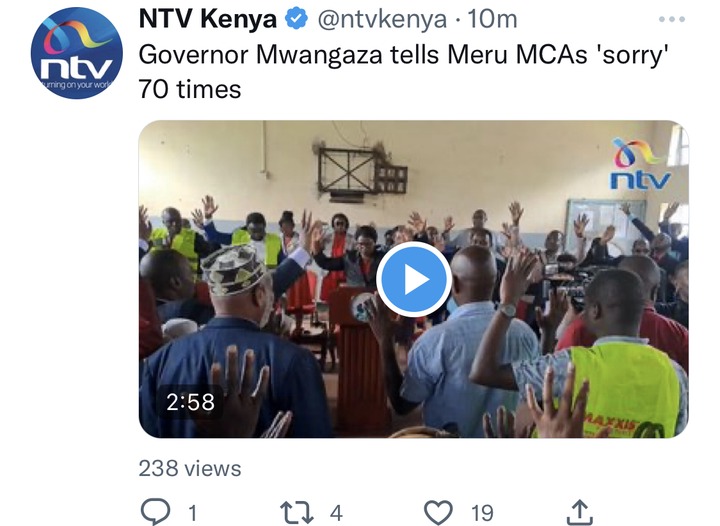Click the retweet count 4
The height and width of the screenshot is (526, 720).
click(x=336, y=513)
